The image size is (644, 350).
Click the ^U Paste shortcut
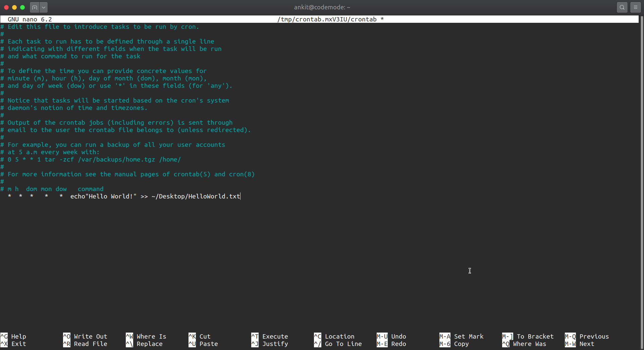[203, 344]
